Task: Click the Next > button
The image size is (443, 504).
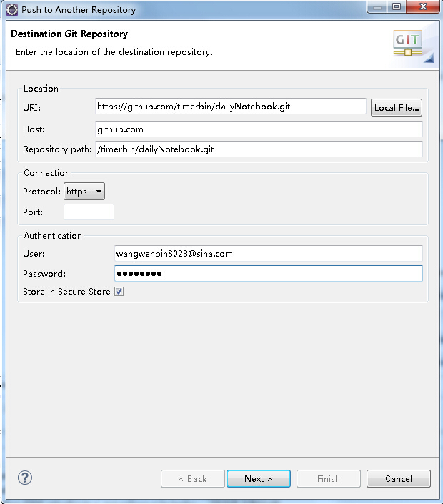Action: (x=258, y=478)
